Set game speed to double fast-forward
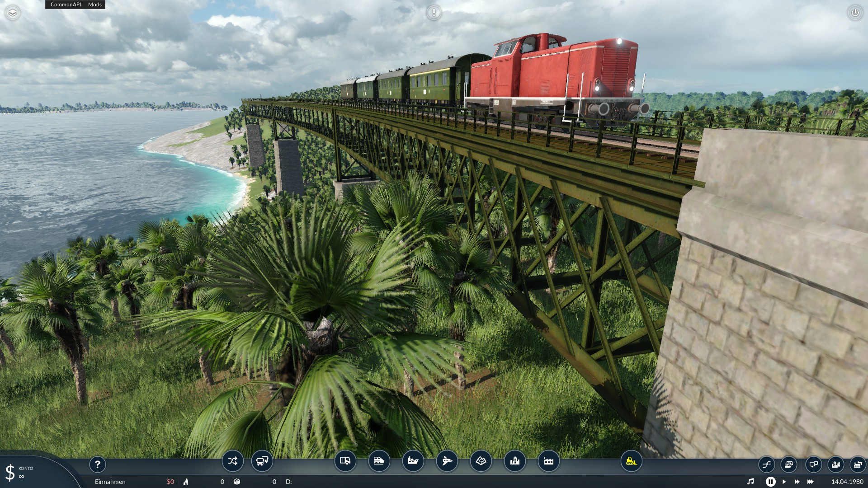 tap(797, 482)
